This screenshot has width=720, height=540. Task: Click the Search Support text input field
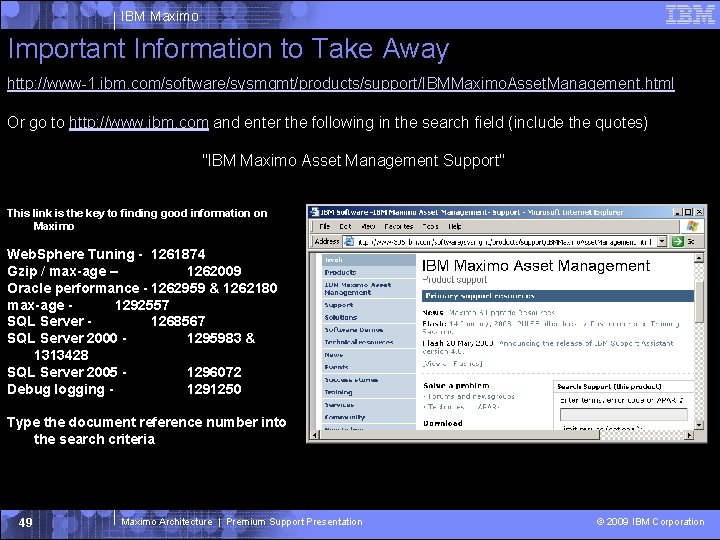point(624,414)
